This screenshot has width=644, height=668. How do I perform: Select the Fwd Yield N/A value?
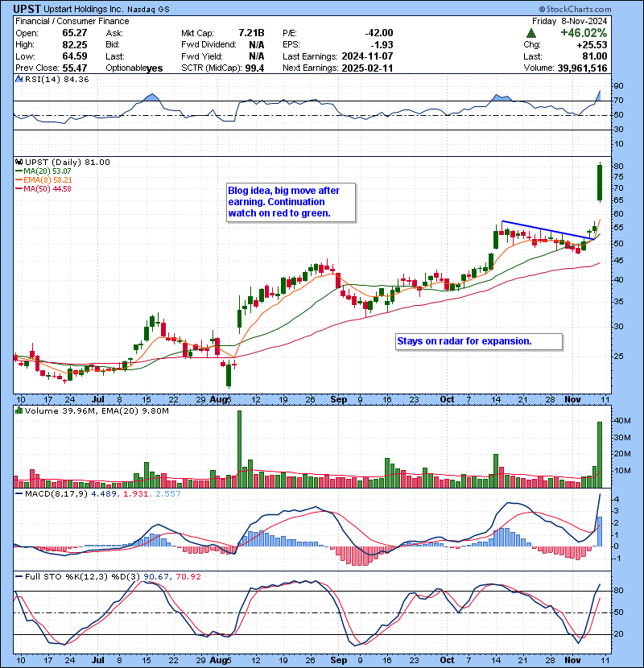[257, 56]
